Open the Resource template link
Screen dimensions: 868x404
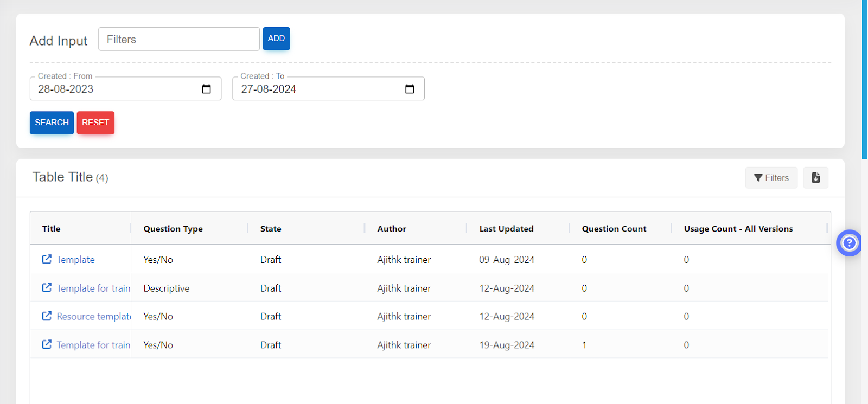point(94,317)
